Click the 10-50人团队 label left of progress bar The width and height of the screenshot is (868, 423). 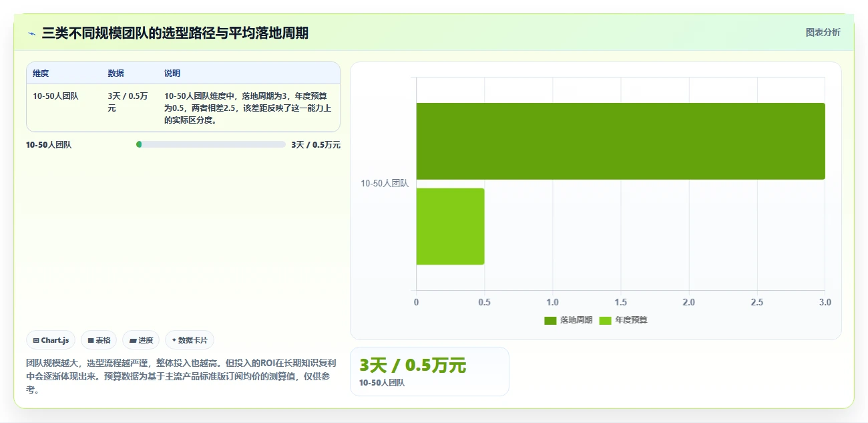pos(49,144)
